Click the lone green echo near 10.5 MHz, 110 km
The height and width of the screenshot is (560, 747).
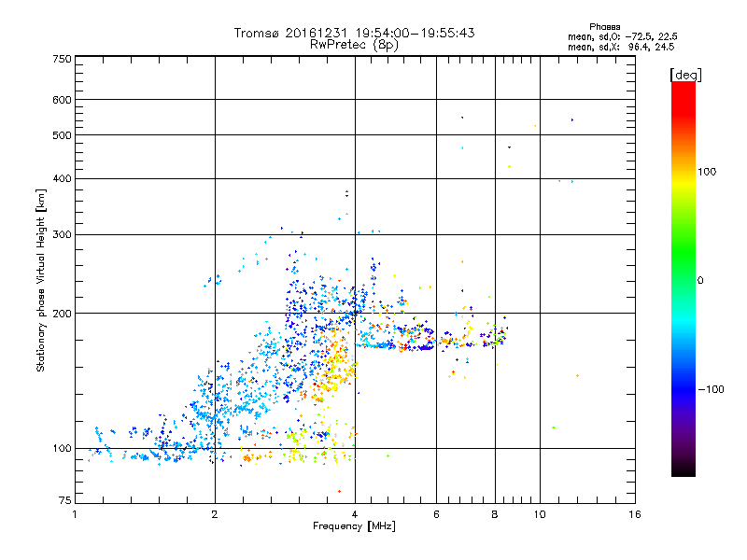click(x=554, y=427)
